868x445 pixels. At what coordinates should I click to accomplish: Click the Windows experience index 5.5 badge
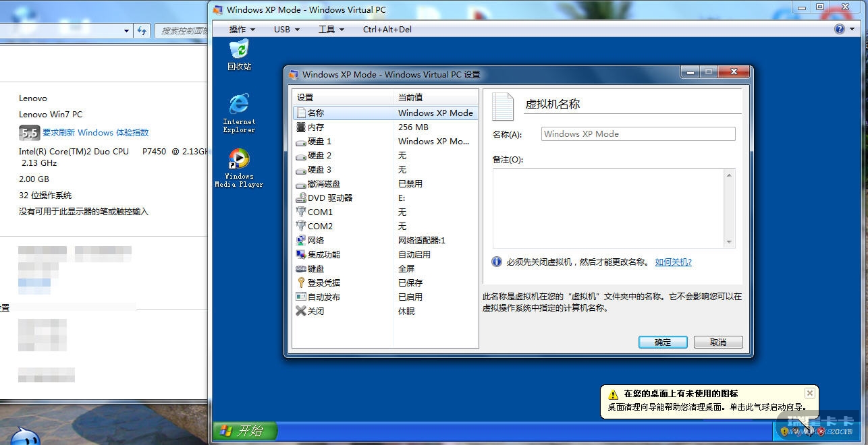[x=29, y=133]
